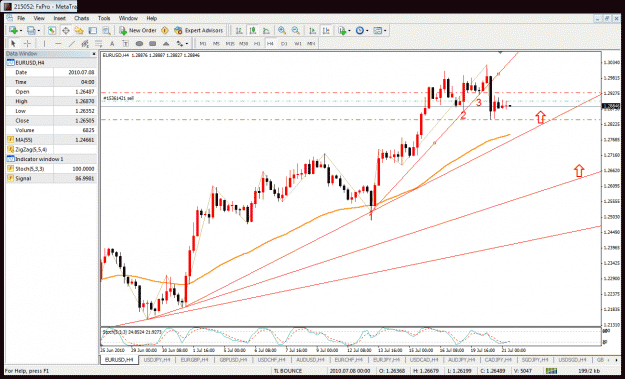Show the Terminal panel icon
Screen dimensions: 625x379
pyautogui.click(x=92, y=30)
